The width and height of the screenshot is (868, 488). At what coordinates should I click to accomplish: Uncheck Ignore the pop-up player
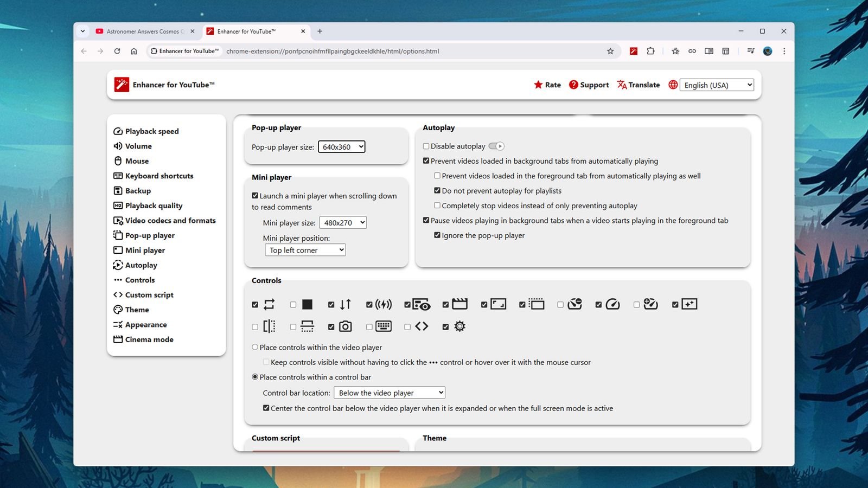click(437, 235)
